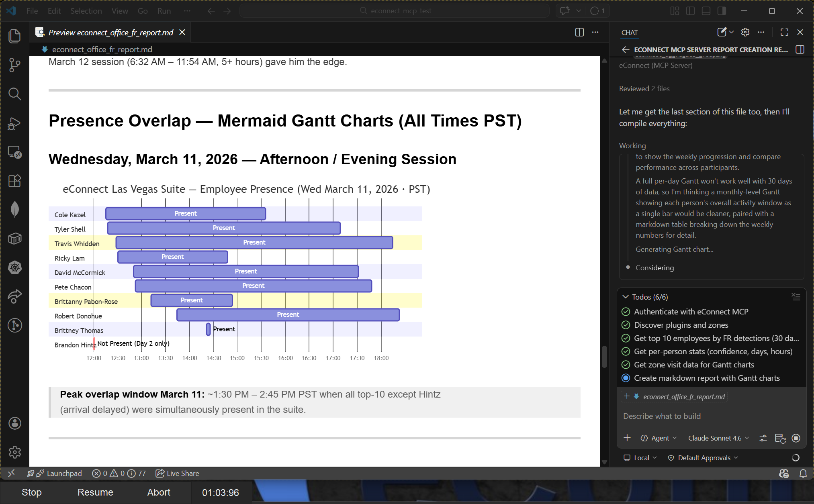Image resolution: width=814 pixels, height=504 pixels.
Task: Toggle split editor layout for preview
Action: point(579,33)
